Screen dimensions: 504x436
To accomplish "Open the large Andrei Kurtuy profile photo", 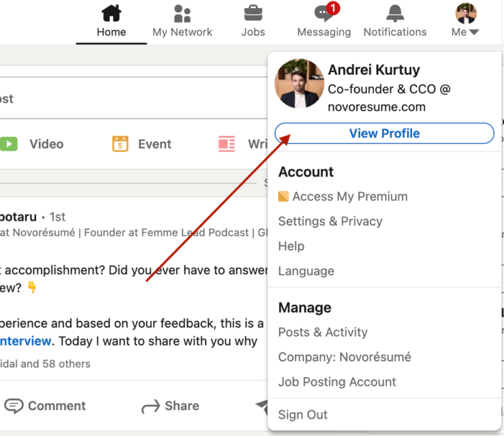I will pos(299,83).
